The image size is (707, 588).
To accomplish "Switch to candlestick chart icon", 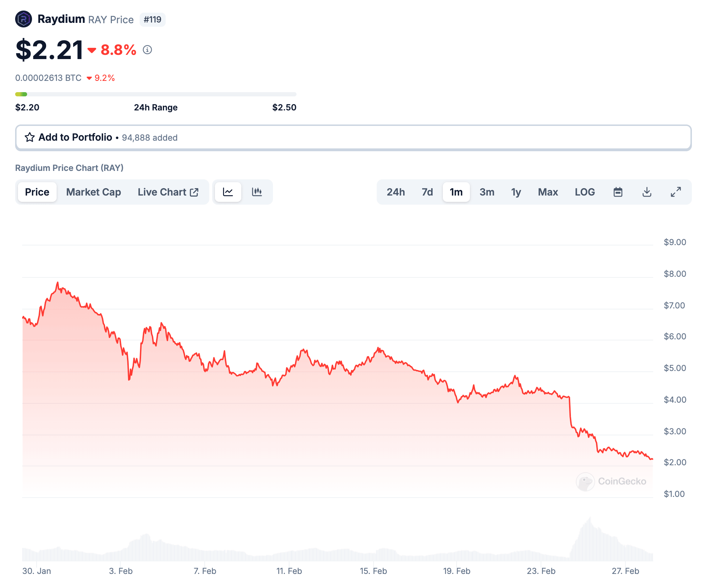I will click(257, 192).
